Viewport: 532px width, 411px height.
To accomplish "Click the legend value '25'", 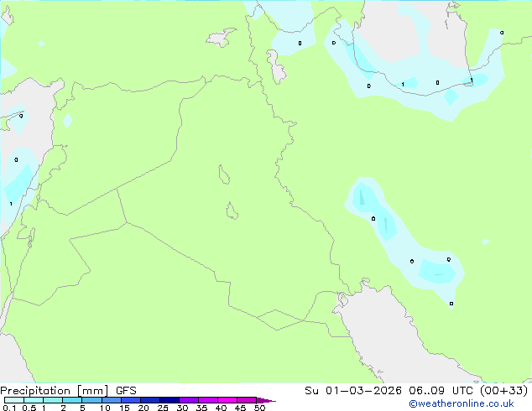I will click(163, 408).
